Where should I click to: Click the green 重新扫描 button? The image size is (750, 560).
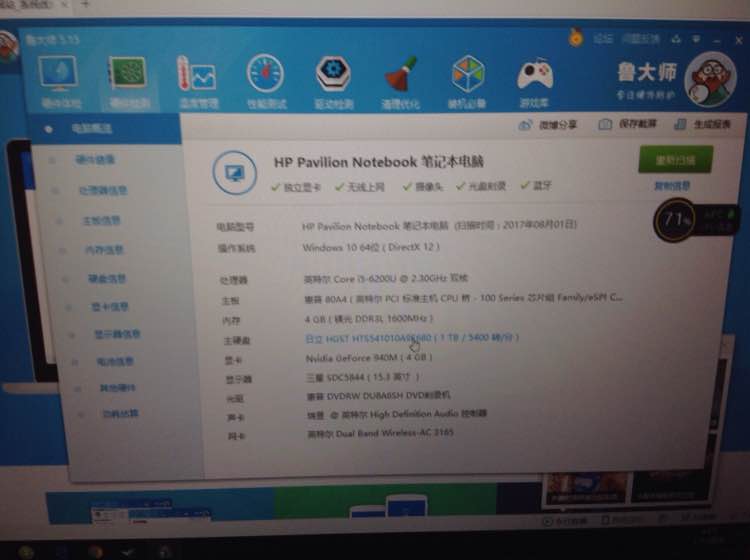(675, 160)
